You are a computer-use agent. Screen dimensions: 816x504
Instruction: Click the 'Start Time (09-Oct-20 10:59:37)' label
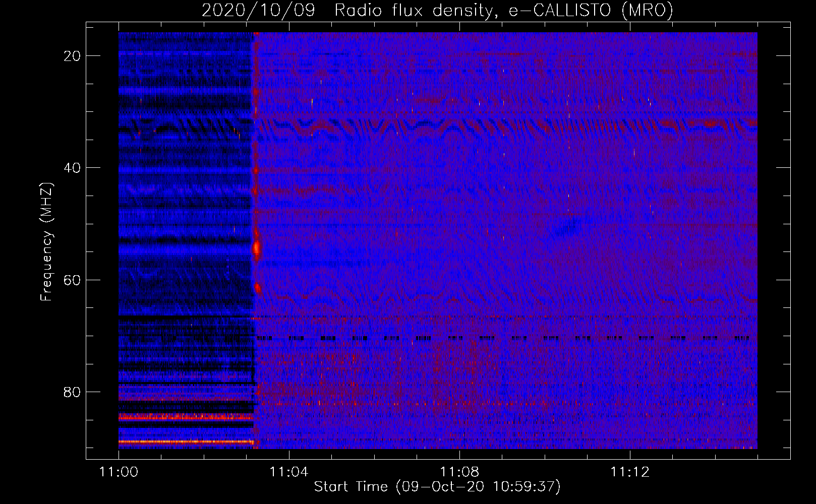[x=437, y=487]
